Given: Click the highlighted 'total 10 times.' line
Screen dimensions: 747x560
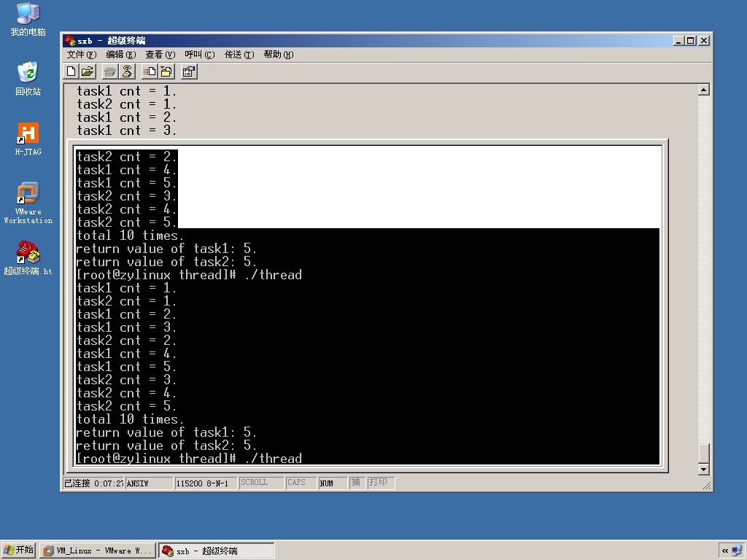Looking at the screenshot, I should click(130, 236).
